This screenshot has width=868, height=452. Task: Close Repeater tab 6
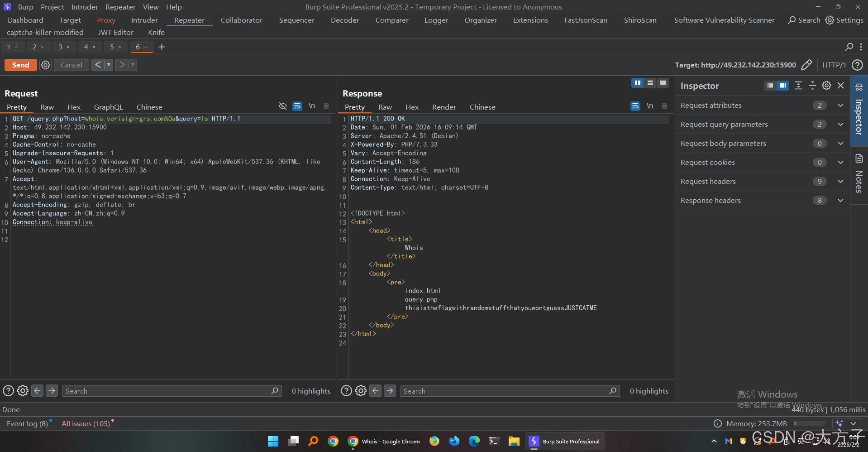[146, 47]
